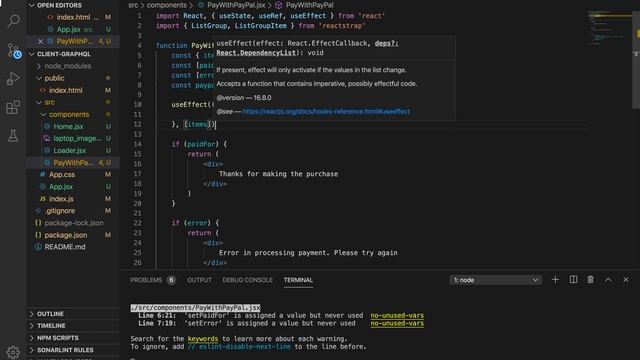Open App.jsx in Open Editors list
640x360 pixels.
[x=69, y=29]
